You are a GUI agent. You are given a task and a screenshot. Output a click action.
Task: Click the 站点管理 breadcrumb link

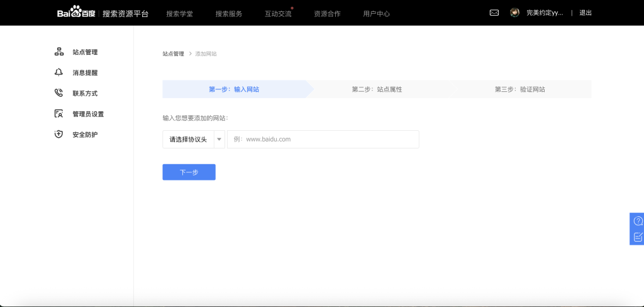pos(174,54)
